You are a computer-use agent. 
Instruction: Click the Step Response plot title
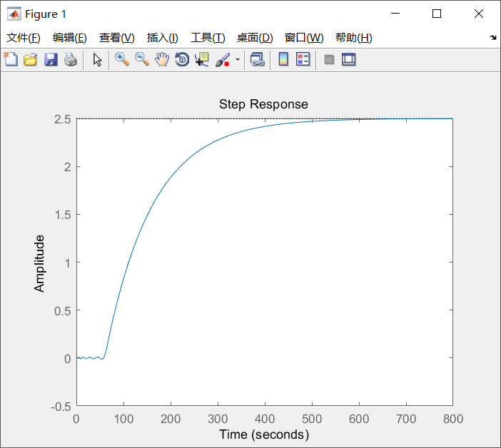pyautogui.click(x=263, y=104)
